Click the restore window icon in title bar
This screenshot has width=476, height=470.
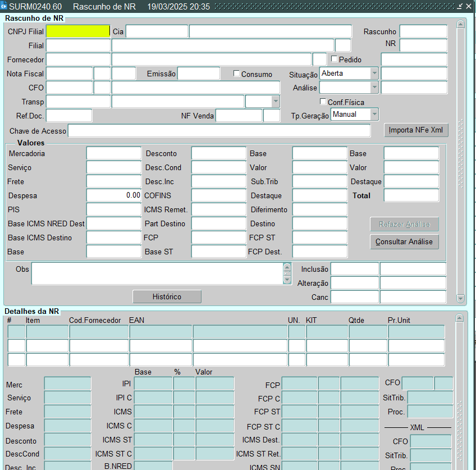tap(460, 6)
